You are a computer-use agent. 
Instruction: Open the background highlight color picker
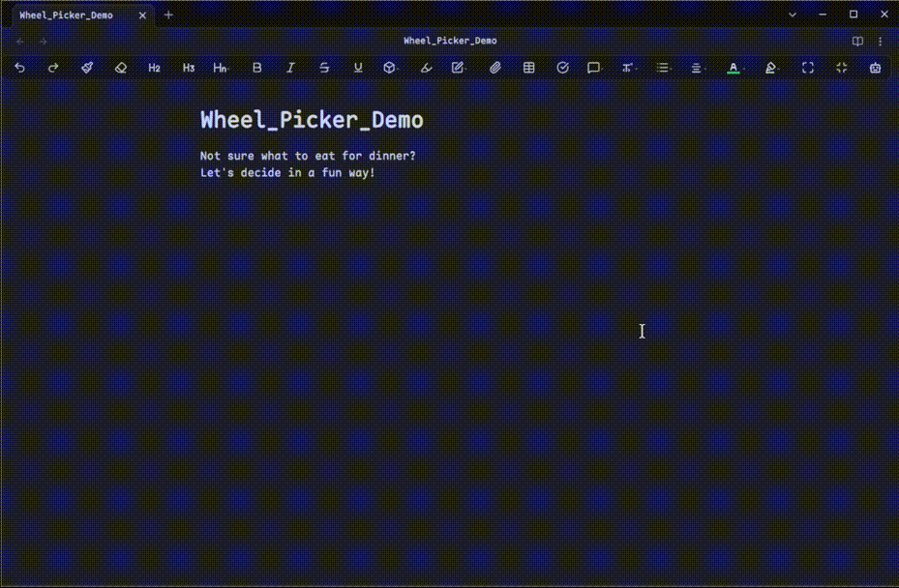[x=771, y=68]
